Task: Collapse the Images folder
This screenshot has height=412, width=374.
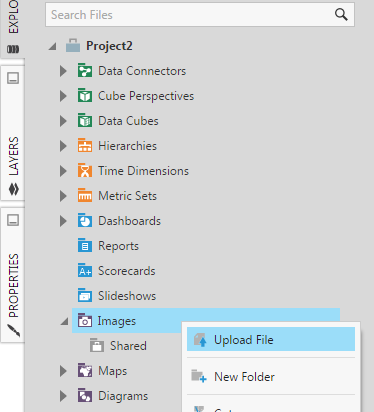Action: 64,321
